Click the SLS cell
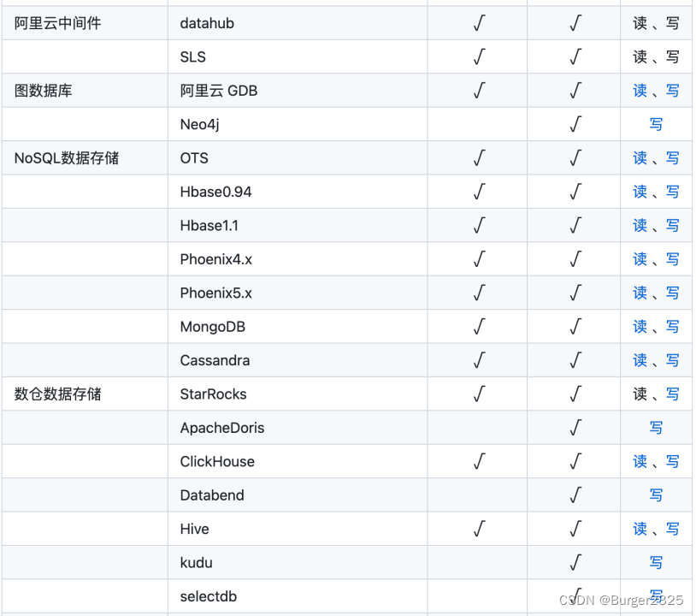This screenshot has height=616, width=696. click(x=298, y=56)
